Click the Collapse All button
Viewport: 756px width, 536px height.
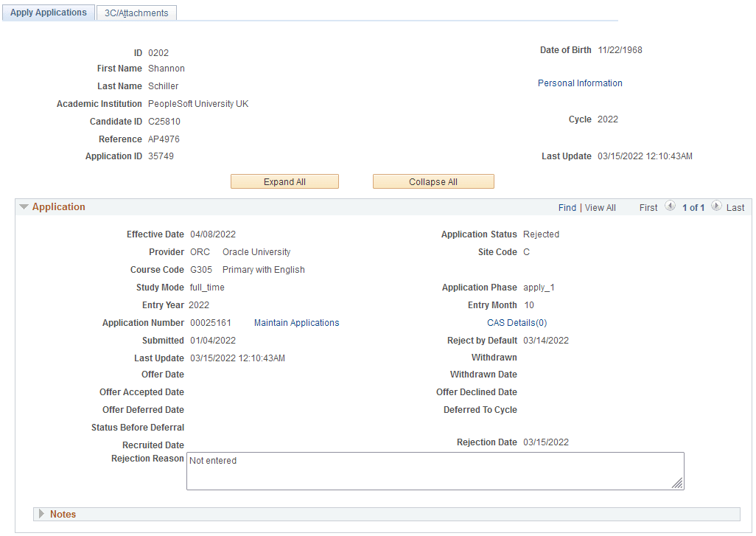coord(433,181)
